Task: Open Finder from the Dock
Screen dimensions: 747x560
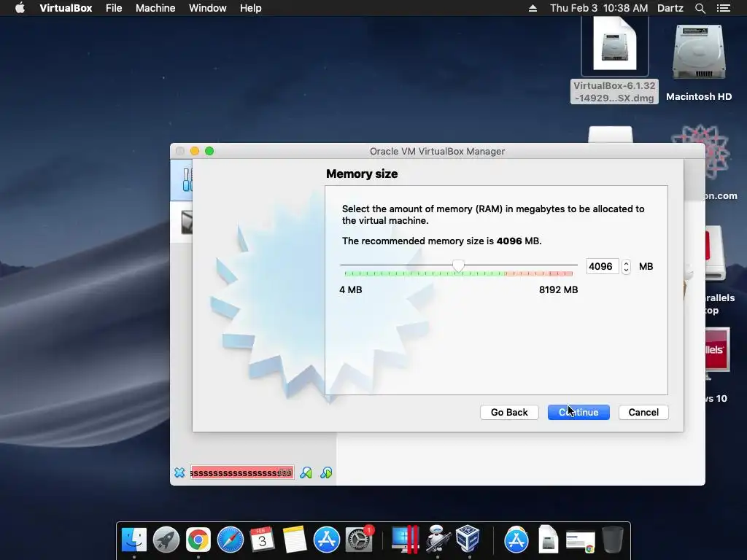Action: tap(134, 540)
